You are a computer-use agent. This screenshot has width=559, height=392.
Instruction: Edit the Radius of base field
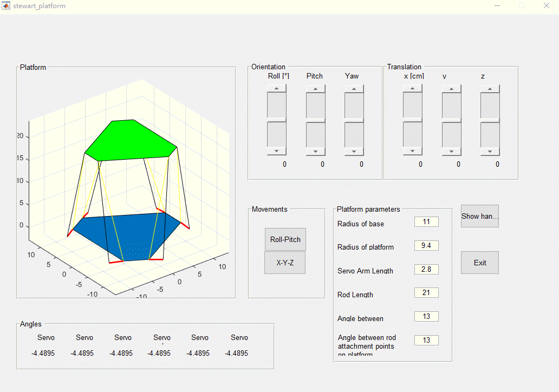(426, 221)
